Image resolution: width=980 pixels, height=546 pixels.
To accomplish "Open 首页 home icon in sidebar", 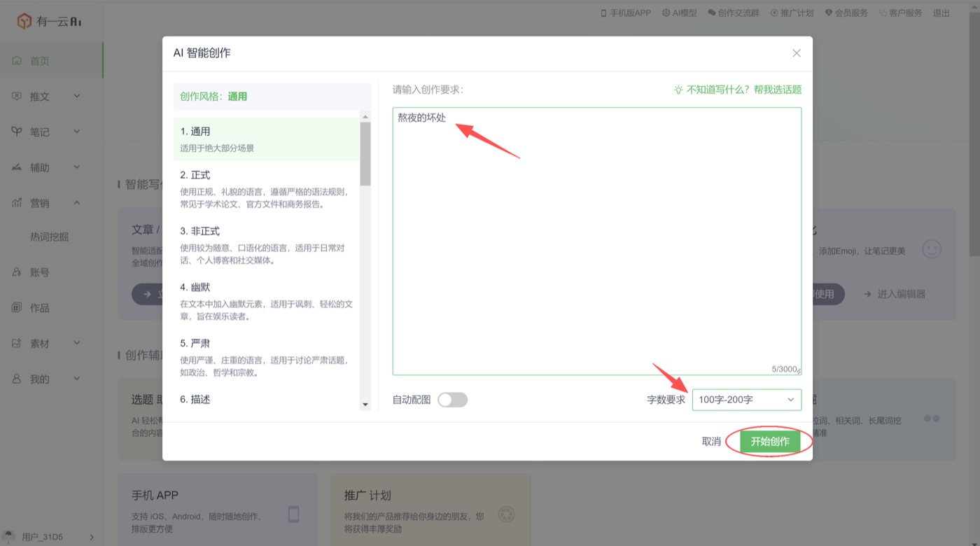I will tap(17, 61).
